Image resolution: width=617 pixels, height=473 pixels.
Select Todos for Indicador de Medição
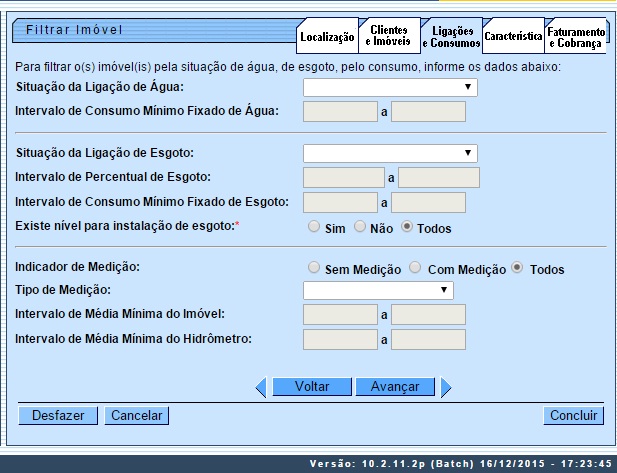coord(517,268)
